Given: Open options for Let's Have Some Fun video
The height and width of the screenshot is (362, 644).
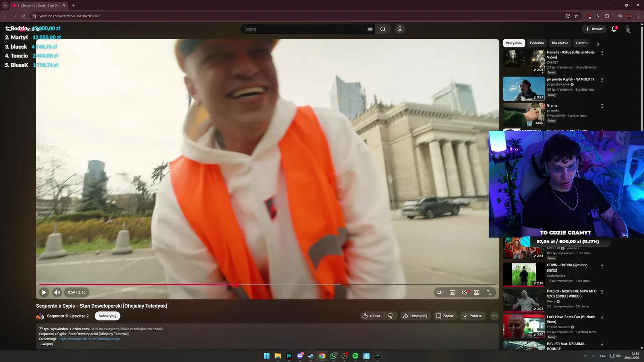Looking at the screenshot, I should point(602,318).
